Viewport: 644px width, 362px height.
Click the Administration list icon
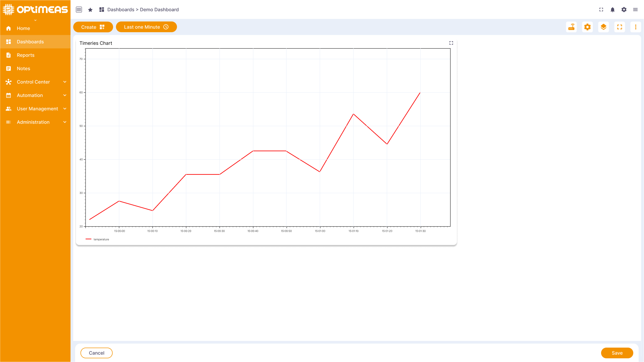pyautogui.click(x=9, y=122)
